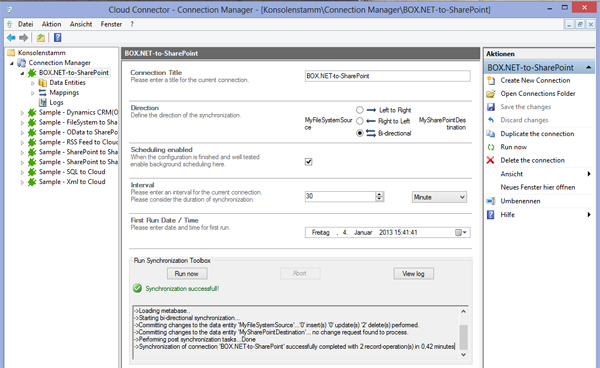Open the Fenster menu
Screen dimensions: 600x368
point(111,24)
